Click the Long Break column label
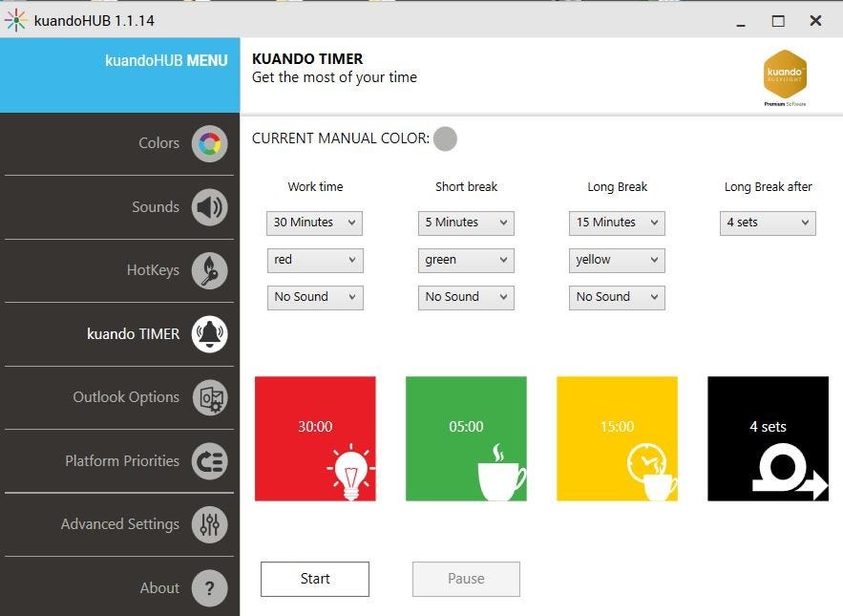This screenshot has width=843, height=616. (617, 186)
